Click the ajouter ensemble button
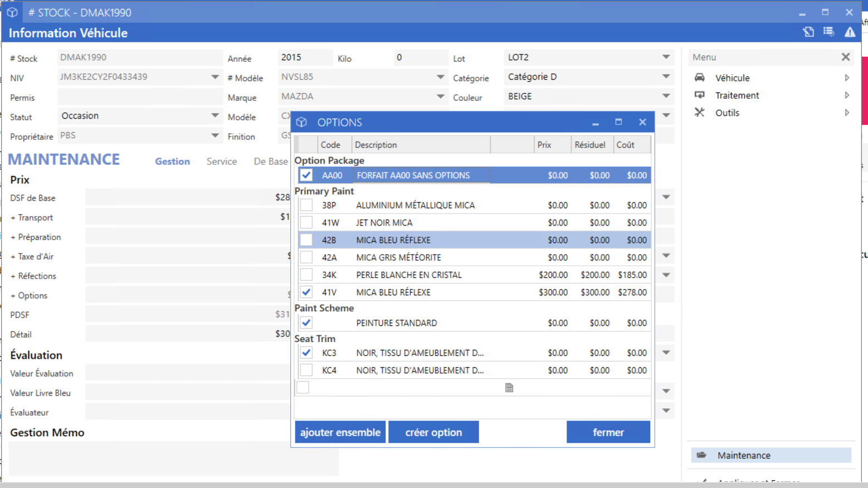This screenshot has width=868, height=488. [340, 432]
